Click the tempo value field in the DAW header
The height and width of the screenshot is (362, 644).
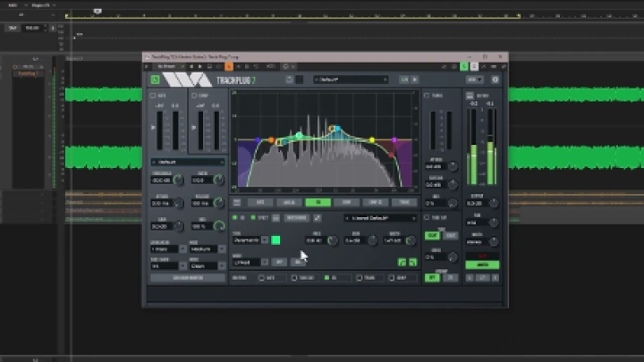32,28
